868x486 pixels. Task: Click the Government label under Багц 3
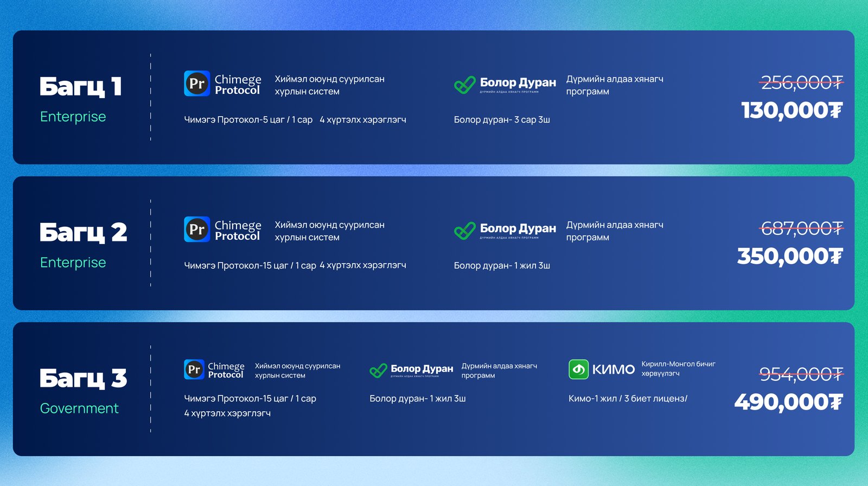click(x=79, y=408)
